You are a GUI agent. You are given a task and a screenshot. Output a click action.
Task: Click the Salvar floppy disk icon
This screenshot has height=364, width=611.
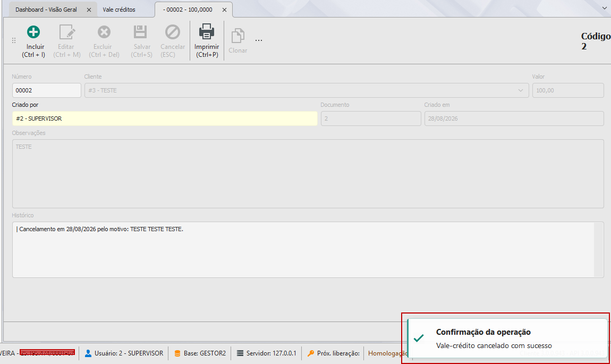pyautogui.click(x=140, y=32)
